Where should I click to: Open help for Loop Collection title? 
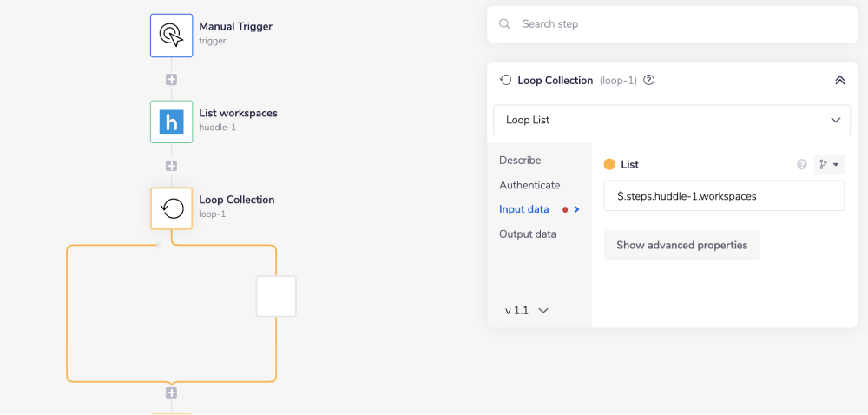click(x=649, y=80)
